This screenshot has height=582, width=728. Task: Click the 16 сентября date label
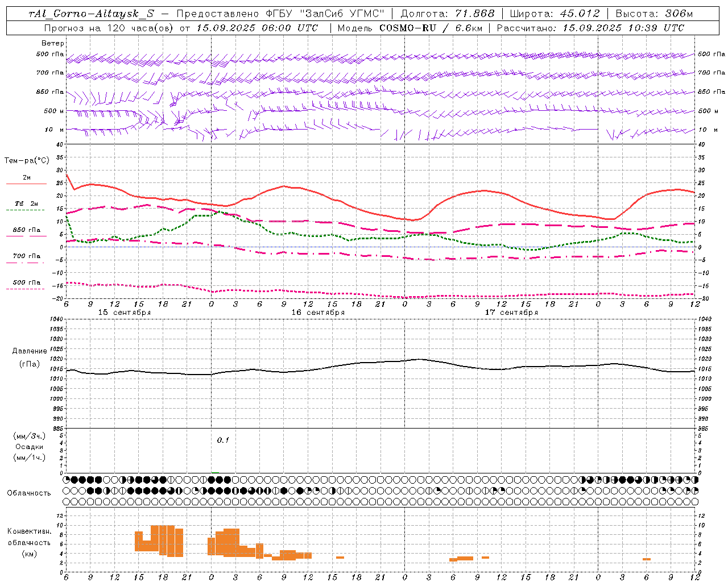(x=318, y=313)
